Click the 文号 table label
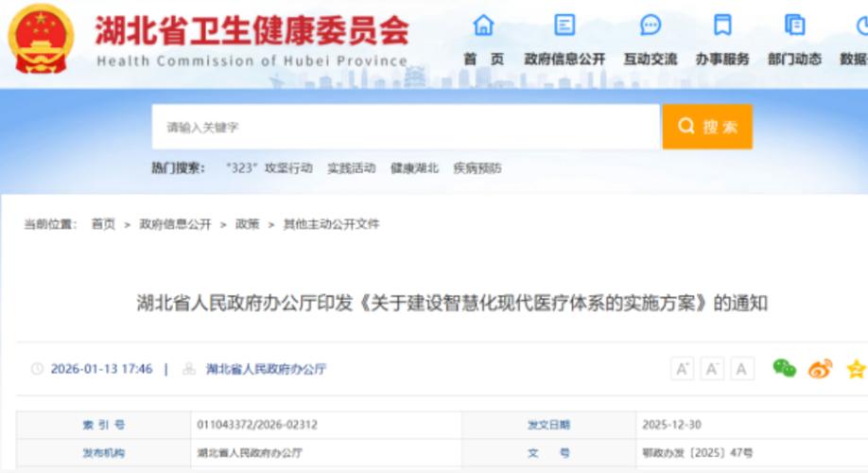868x473 pixels. [548, 453]
